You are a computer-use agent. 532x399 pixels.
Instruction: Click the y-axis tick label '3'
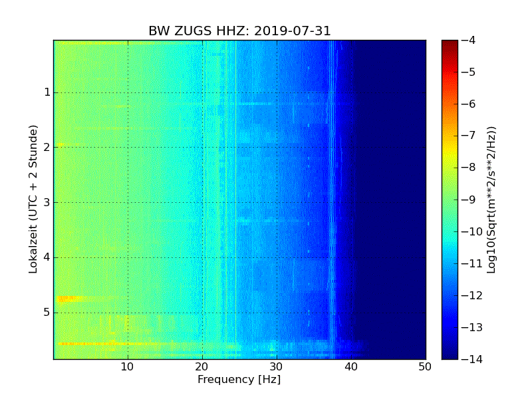[x=47, y=202]
